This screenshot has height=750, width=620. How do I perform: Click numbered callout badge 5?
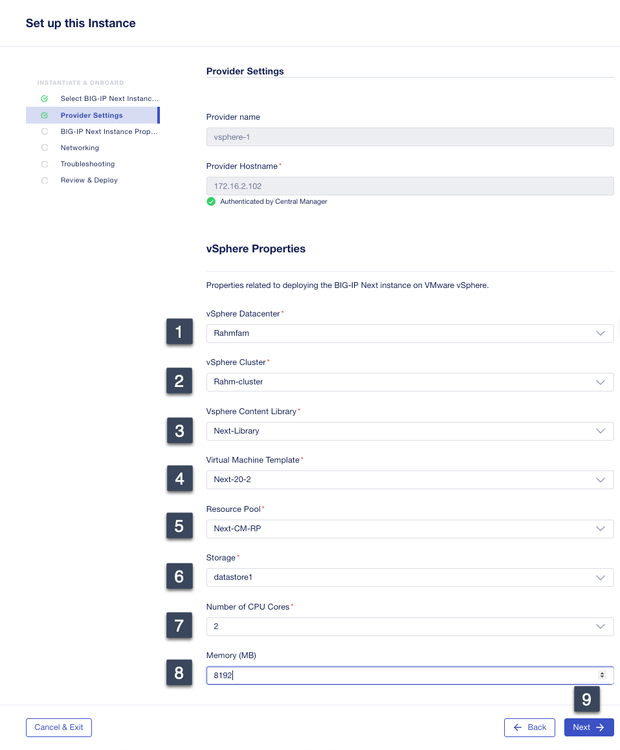point(179,527)
